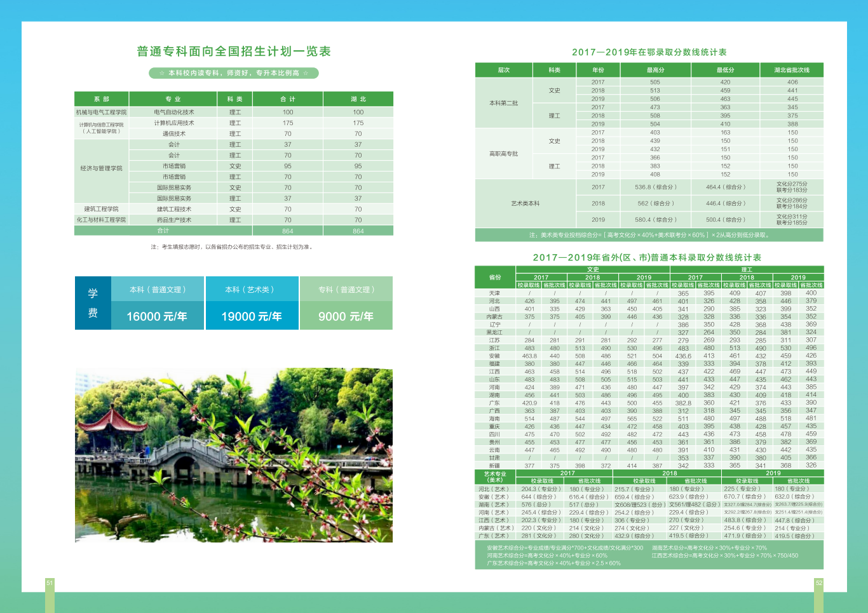Click the formula line 广东艺术综合分
This screenshot has width=868, height=613.
[553, 563]
